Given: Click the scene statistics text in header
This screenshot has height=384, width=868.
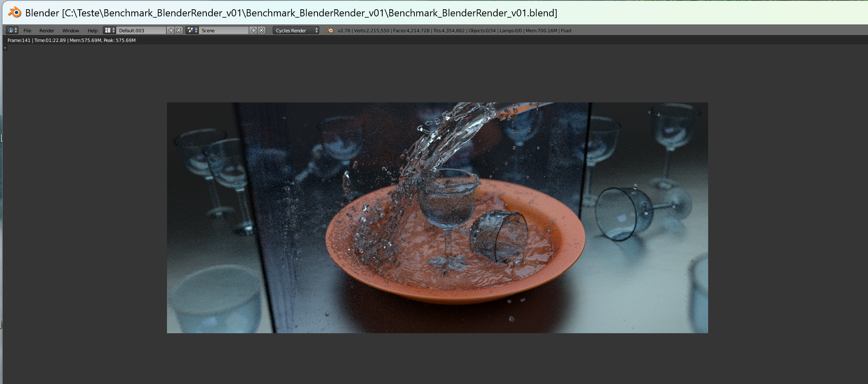Looking at the screenshot, I should (x=454, y=31).
